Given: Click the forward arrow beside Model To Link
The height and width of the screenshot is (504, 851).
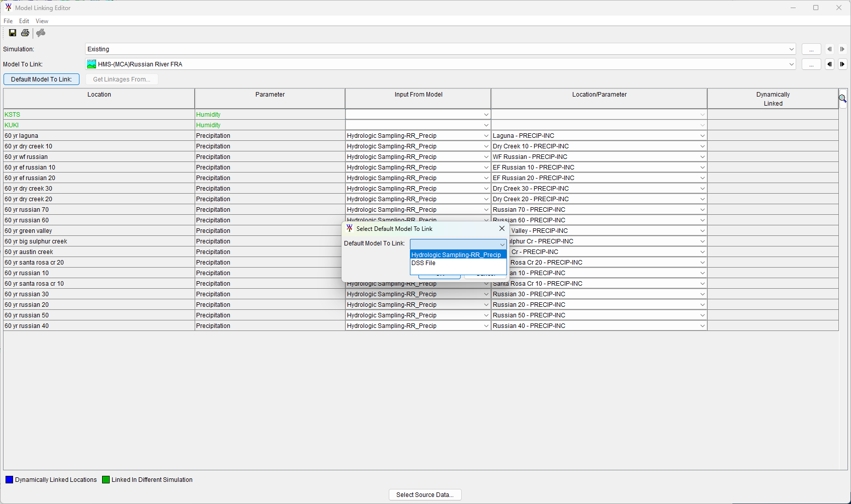Looking at the screenshot, I should point(842,64).
